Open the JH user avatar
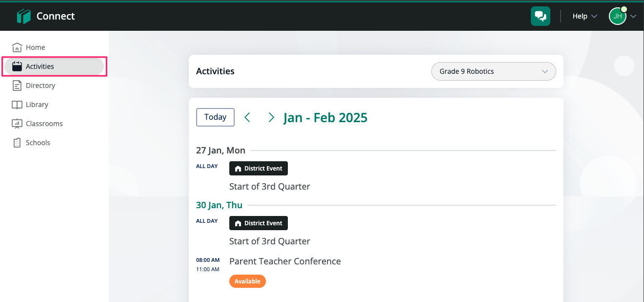The width and height of the screenshot is (644, 302). point(617,16)
